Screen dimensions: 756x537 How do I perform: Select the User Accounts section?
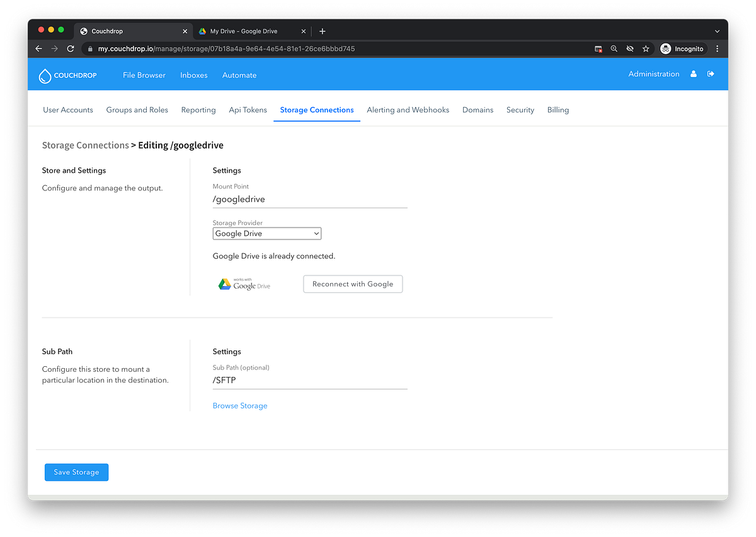click(67, 110)
